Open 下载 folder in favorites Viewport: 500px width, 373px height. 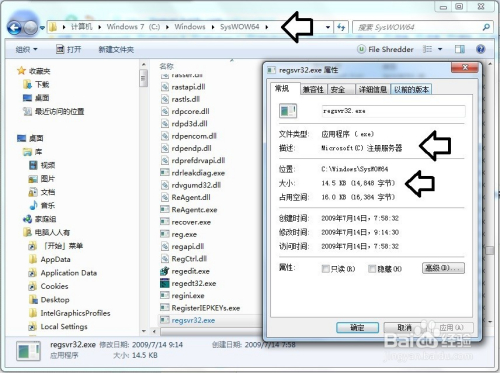pyautogui.click(x=36, y=84)
